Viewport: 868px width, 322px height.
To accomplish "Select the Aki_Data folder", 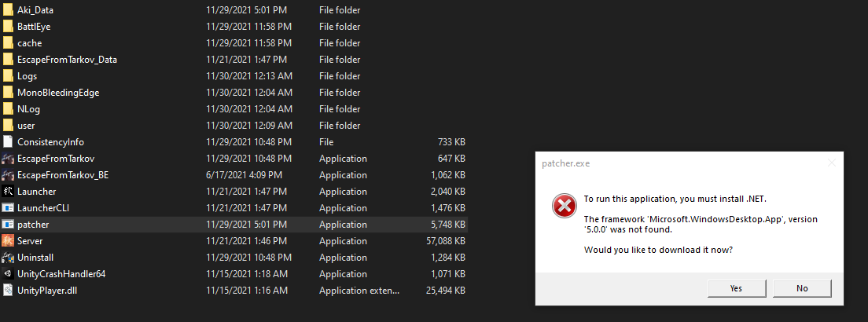I will (235, 10).
